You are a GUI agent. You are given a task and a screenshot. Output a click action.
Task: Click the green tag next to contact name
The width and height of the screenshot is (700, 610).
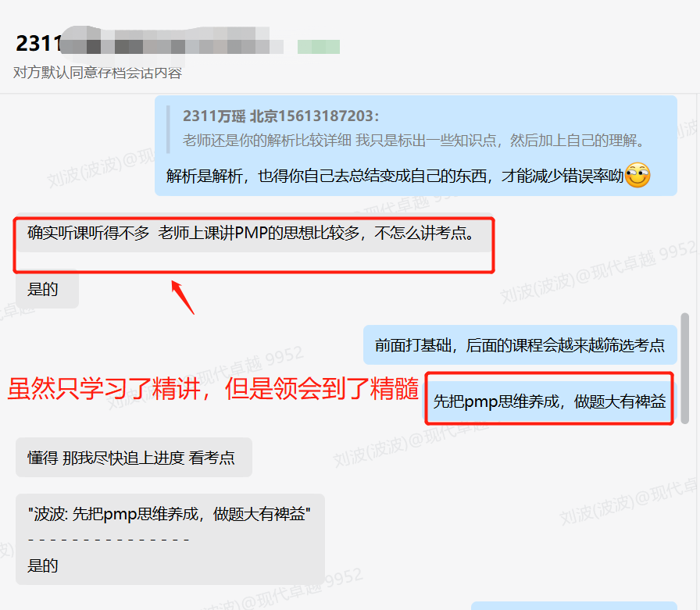pyautogui.click(x=319, y=46)
